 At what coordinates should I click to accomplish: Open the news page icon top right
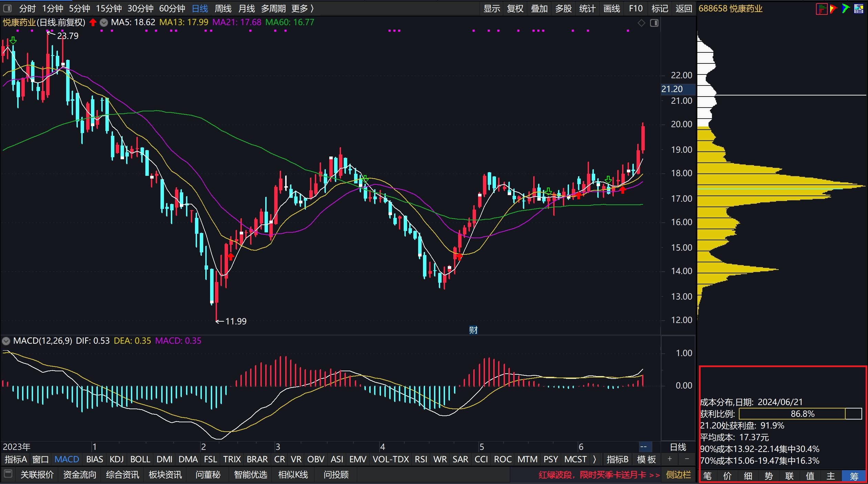(x=859, y=9)
